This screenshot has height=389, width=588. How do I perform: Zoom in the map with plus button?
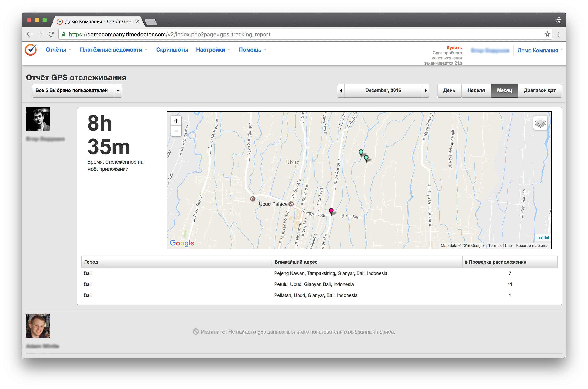pyautogui.click(x=176, y=121)
